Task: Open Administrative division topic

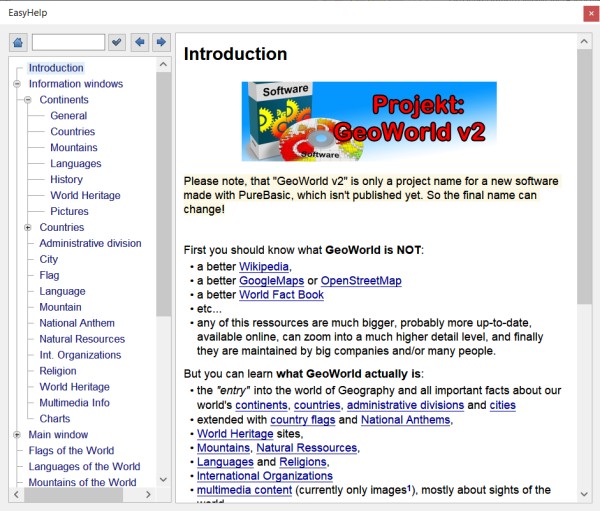Action: pos(90,243)
